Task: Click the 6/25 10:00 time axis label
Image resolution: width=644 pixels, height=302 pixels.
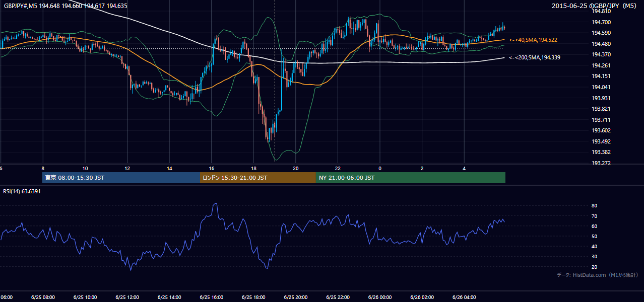Action: [85, 297]
